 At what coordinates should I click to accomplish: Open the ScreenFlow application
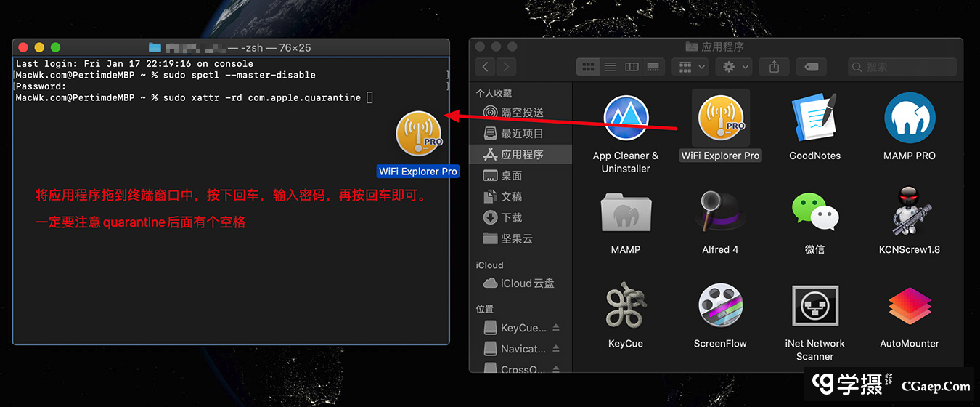pos(720,307)
